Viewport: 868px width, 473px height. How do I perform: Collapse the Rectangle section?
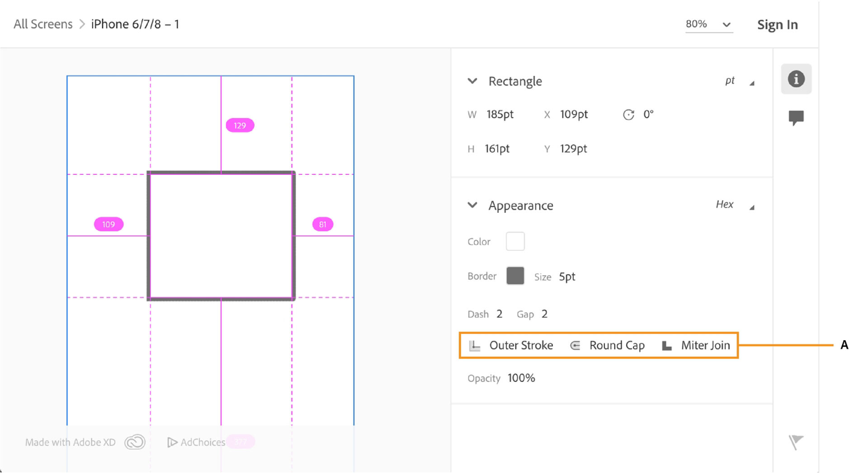pos(472,81)
